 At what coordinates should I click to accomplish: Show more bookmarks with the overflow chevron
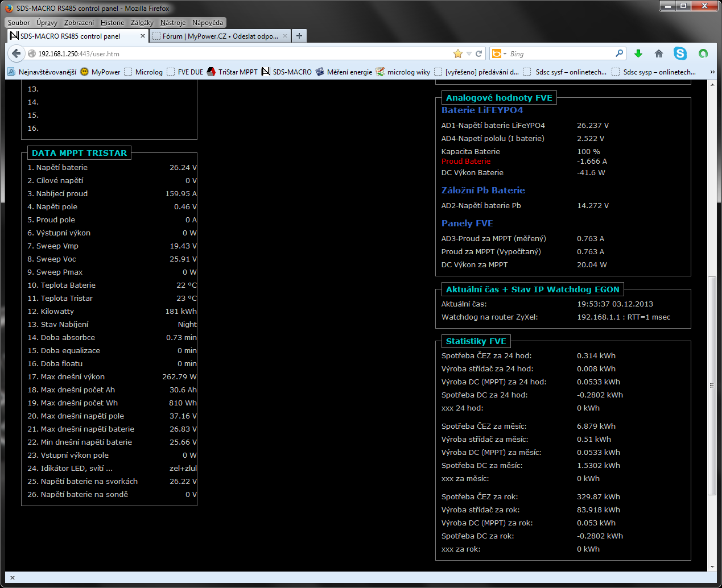pyautogui.click(x=712, y=72)
